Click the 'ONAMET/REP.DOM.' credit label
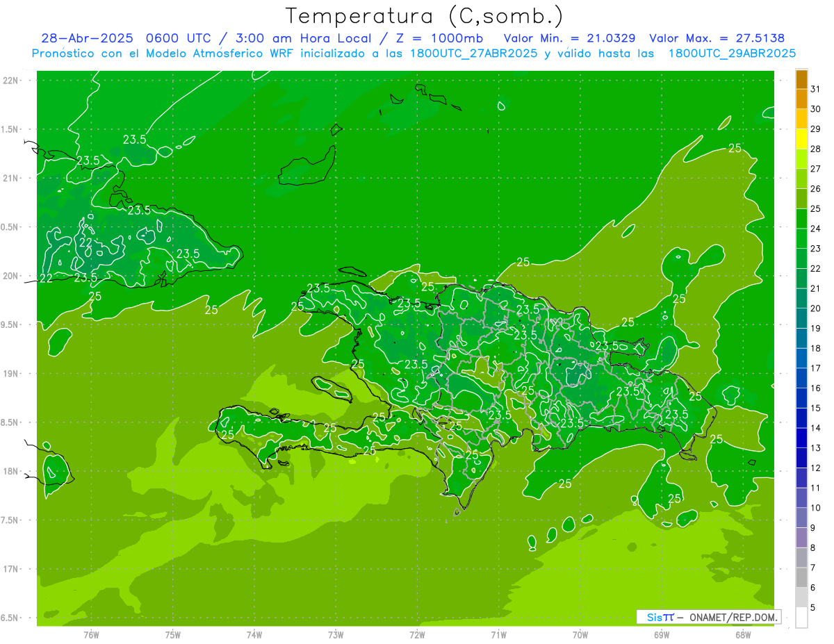834x644 pixels. 733,617
